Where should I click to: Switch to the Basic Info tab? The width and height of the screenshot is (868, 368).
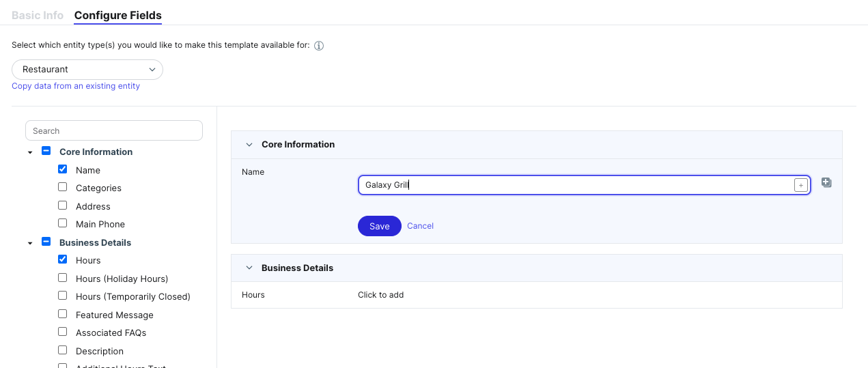(38, 15)
